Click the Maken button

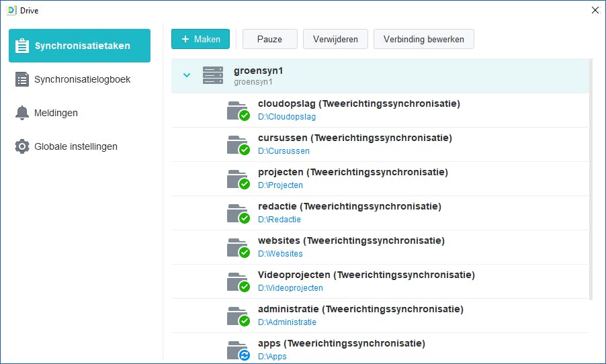tap(201, 39)
